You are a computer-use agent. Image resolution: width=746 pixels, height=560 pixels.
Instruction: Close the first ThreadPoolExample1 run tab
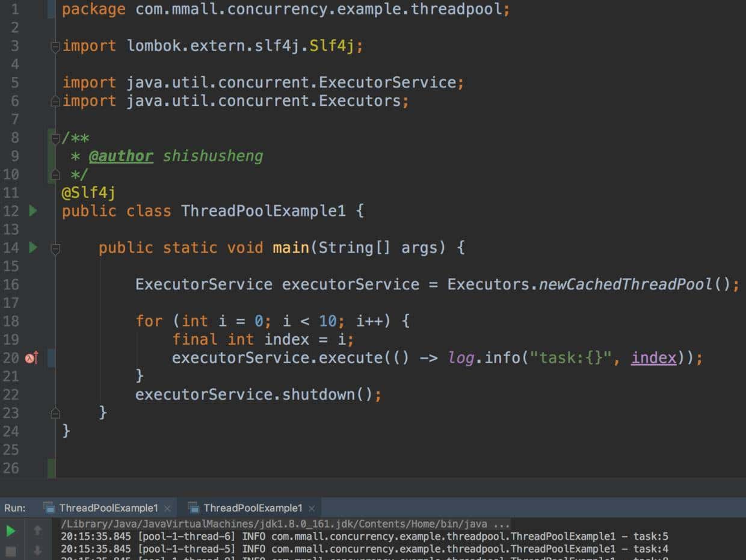coord(167,508)
